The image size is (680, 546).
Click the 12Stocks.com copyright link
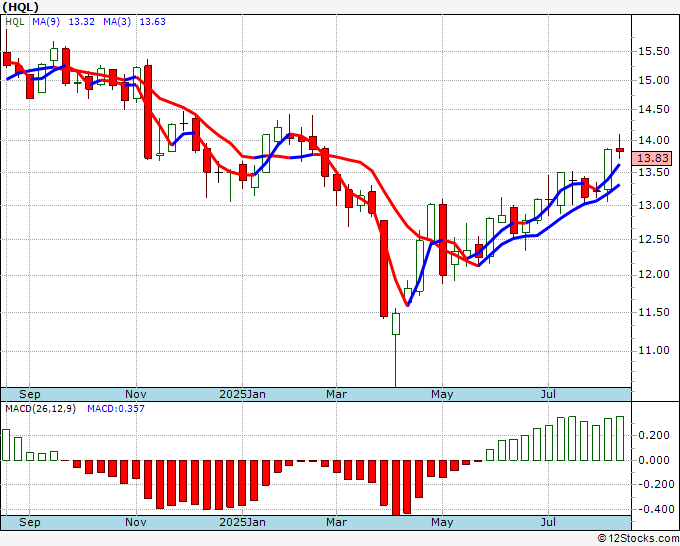coord(638,539)
